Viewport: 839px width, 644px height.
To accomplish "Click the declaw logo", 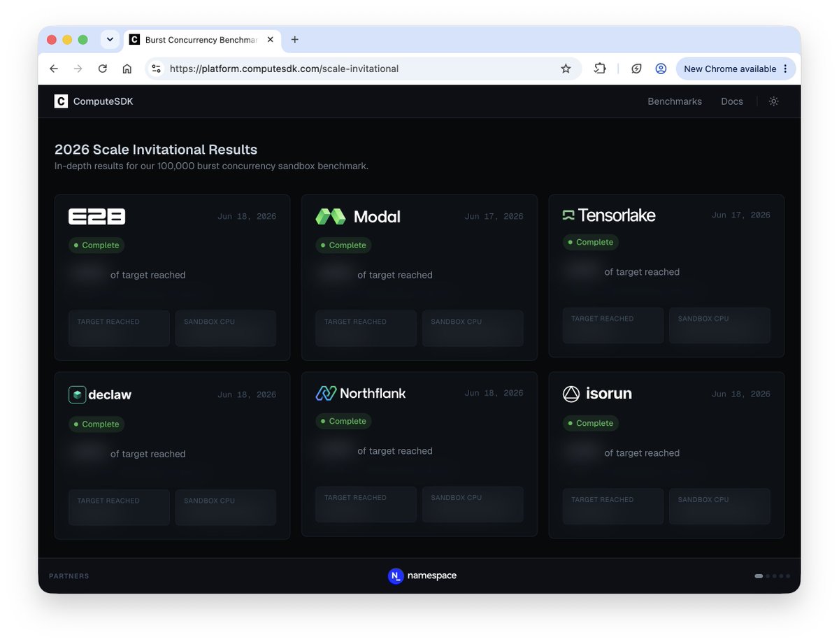I will 100,395.
